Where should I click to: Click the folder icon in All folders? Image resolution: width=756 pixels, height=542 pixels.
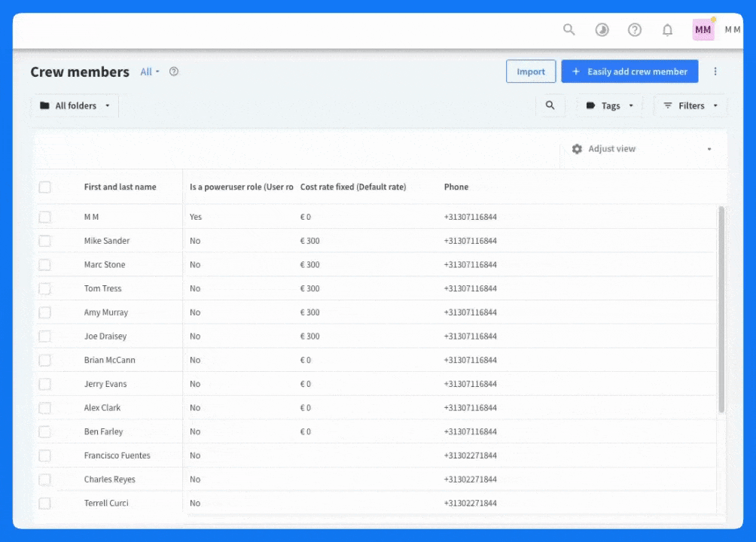[45, 105]
